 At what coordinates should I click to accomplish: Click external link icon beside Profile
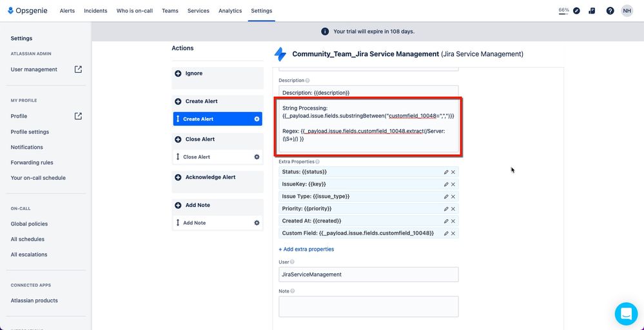78,116
